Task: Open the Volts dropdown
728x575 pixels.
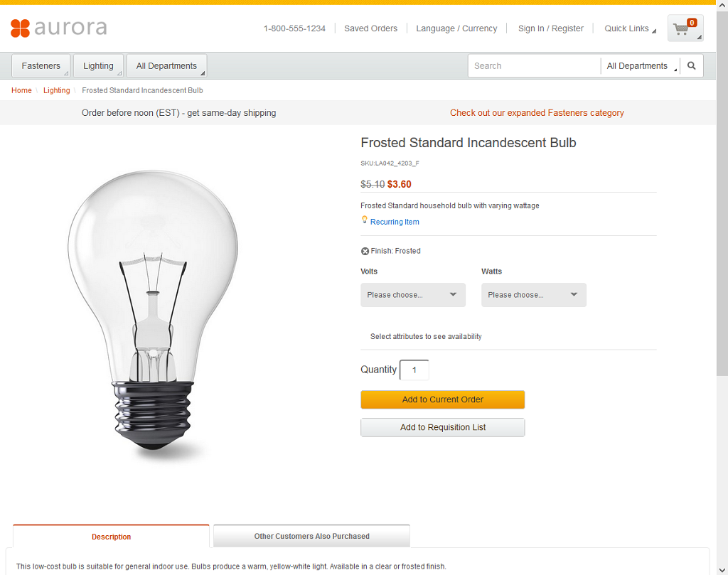Action: click(x=413, y=295)
